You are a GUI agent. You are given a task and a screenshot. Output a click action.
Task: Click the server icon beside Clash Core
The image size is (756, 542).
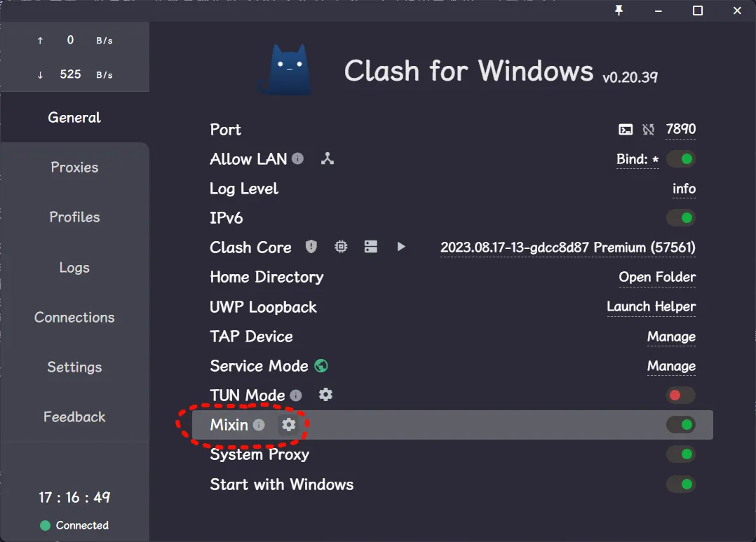pyautogui.click(x=371, y=247)
